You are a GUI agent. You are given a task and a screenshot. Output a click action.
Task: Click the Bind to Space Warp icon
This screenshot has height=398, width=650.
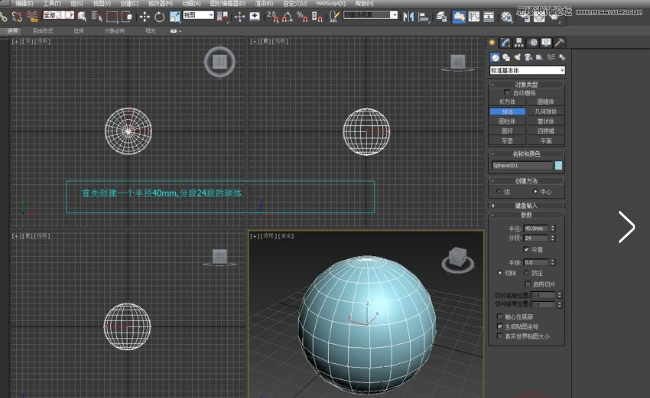(x=32, y=17)
